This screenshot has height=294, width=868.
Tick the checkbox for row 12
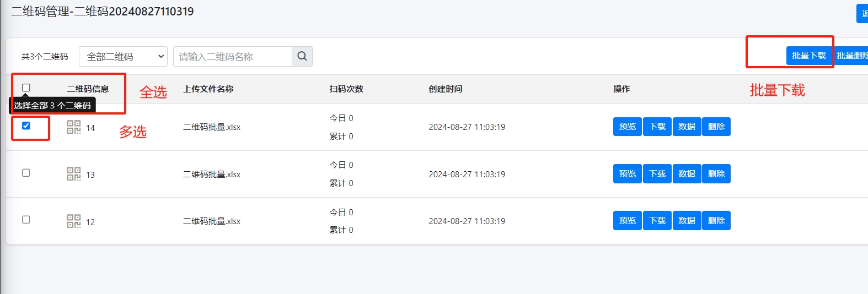tap(26, 220)
